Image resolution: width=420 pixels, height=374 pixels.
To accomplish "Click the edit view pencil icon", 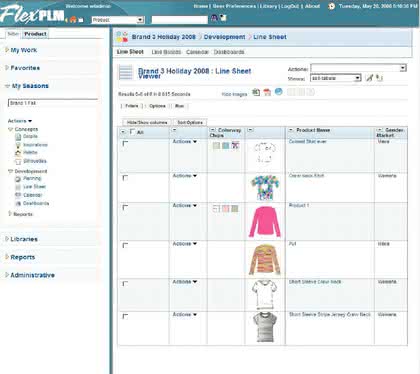I will [369, 78].
